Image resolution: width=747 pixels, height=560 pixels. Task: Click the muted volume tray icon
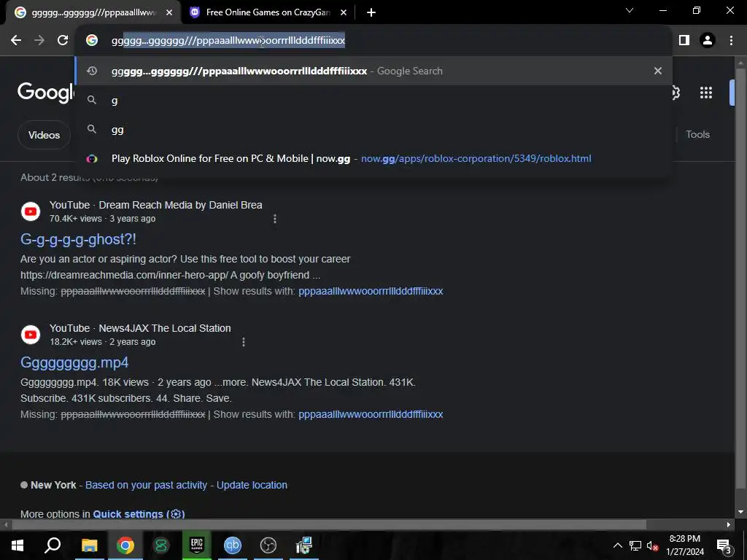click(653, 545)
